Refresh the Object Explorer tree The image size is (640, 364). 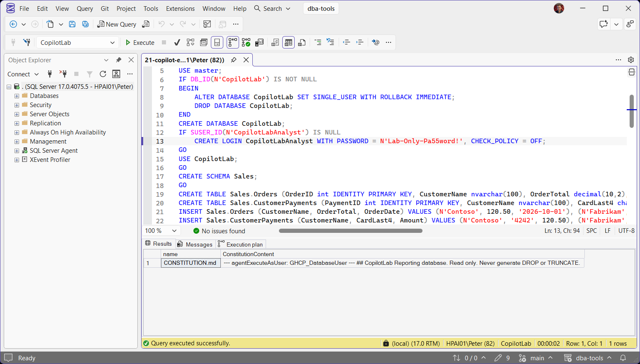[x=103, y=74]
